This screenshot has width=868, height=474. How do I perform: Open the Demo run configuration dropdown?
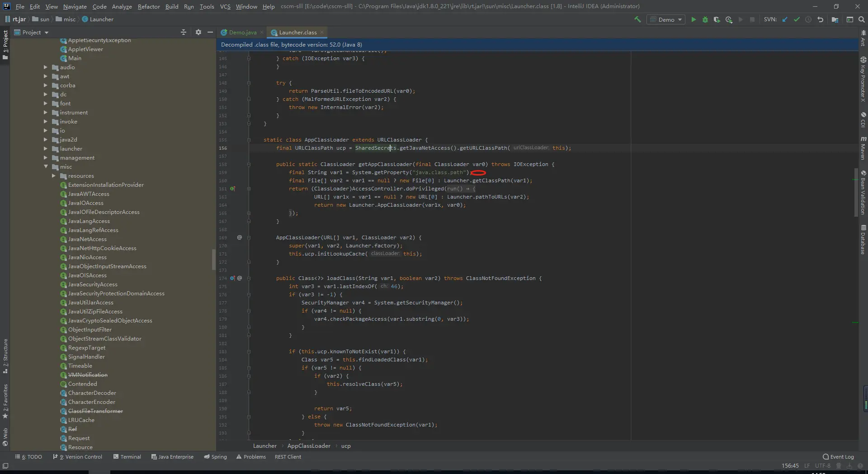(x=666, y=19)
